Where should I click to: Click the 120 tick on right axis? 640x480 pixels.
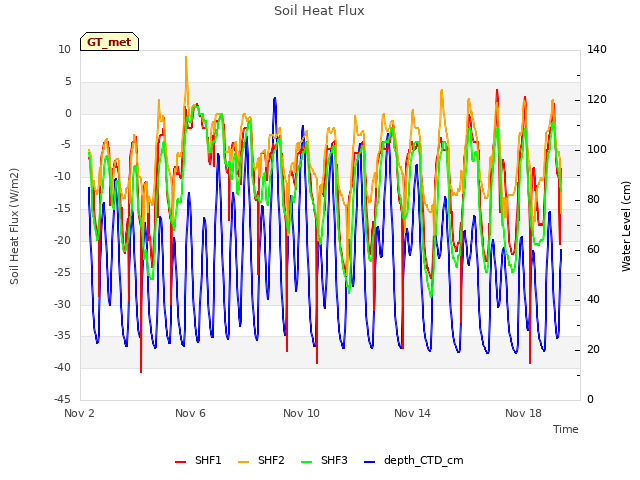pyautogui.click(x=597, y=99)
